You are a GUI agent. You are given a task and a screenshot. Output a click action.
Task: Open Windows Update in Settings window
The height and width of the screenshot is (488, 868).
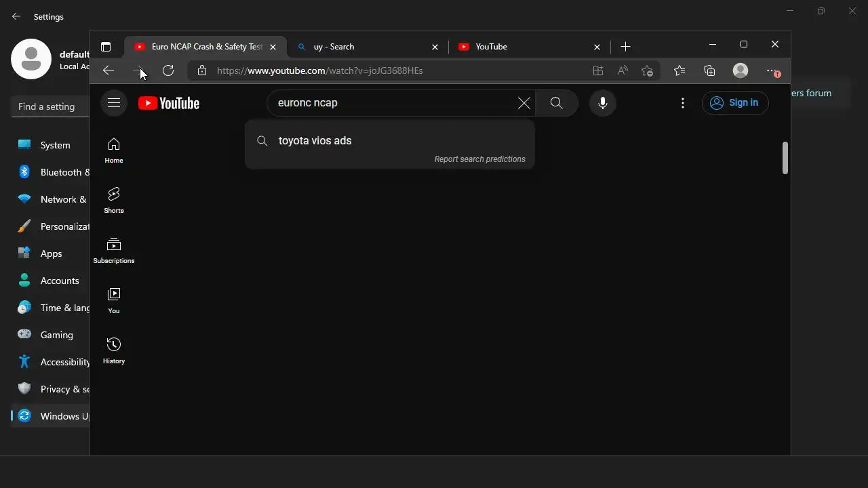point(50,416)
